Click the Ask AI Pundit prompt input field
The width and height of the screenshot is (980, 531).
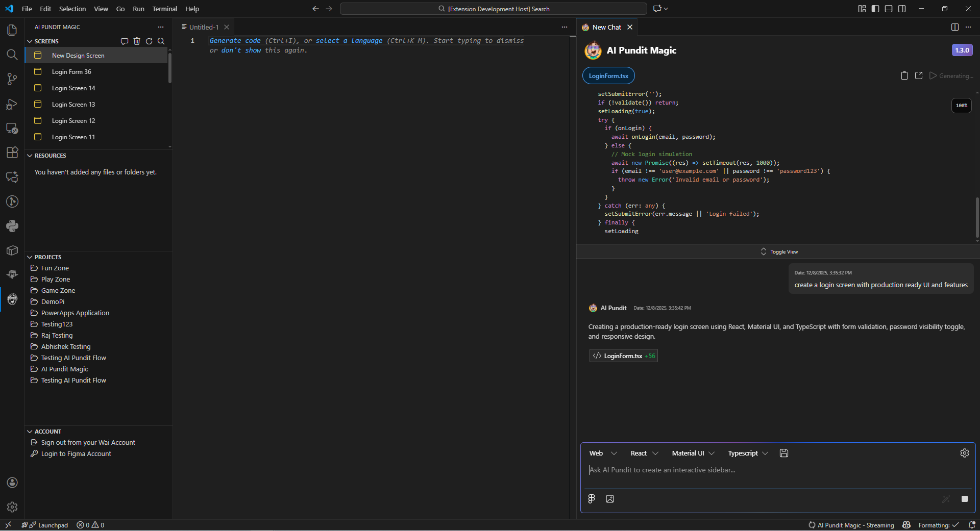tap(776, 470)
